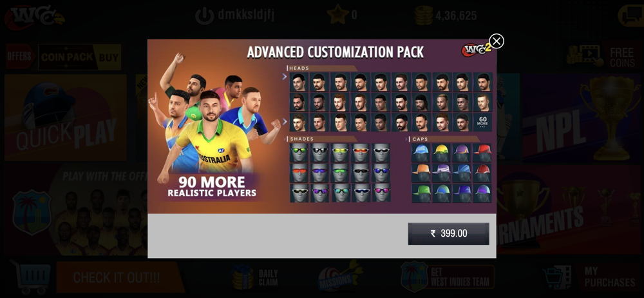Buy the pack for ₹ 399.00
The height and width of the screenshot is (298, 644).
[x=448, y=233]
